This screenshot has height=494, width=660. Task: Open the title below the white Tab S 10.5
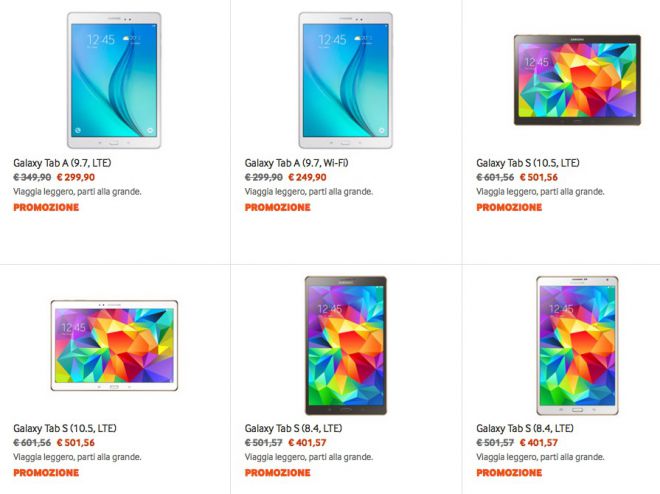(x=65, y=428)
